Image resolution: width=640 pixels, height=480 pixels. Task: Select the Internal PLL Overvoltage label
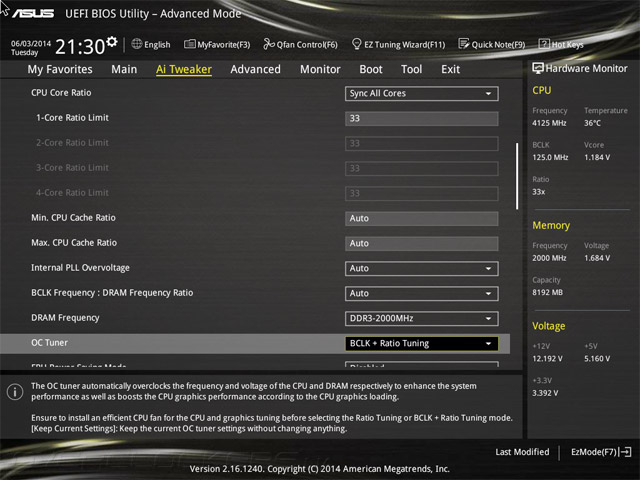click(x=80, y=268)
